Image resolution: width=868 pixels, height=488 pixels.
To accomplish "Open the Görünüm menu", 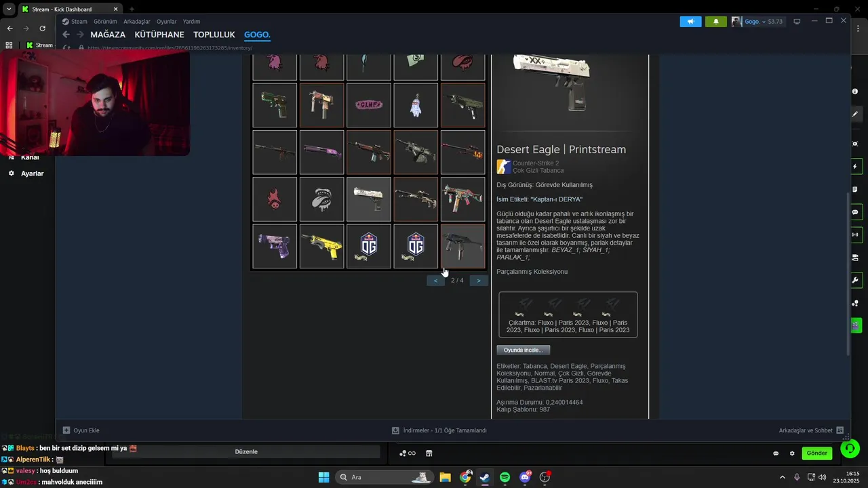I will click(x=105, y=22).
